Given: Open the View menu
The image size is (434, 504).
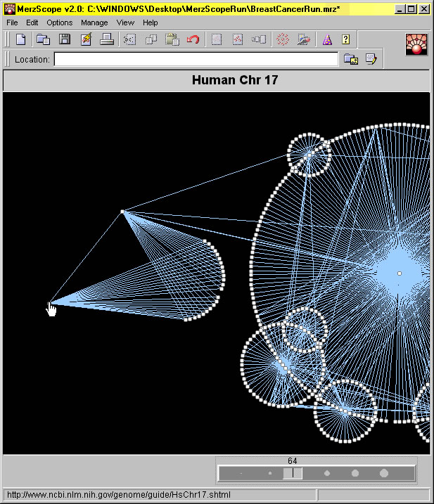Looking at the screenshot, I should [125, 22].
